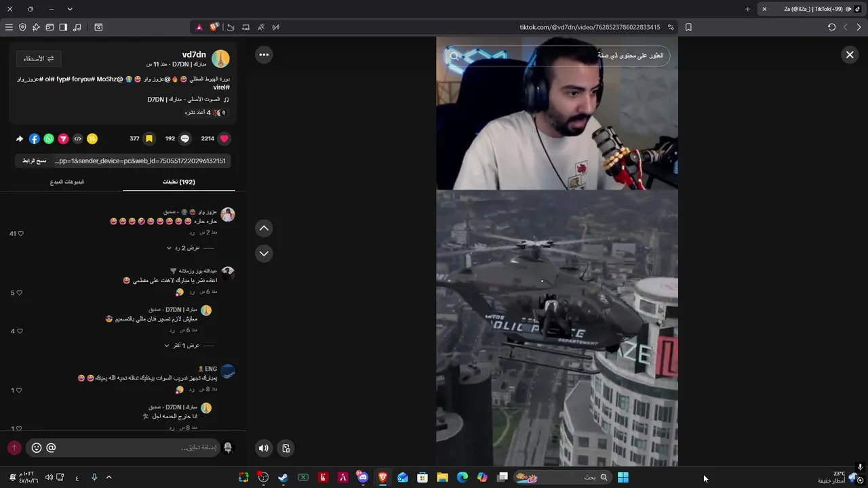Screen dimensions: 868x488
Task: Share the video to Facebook
Action: (35, 138)
